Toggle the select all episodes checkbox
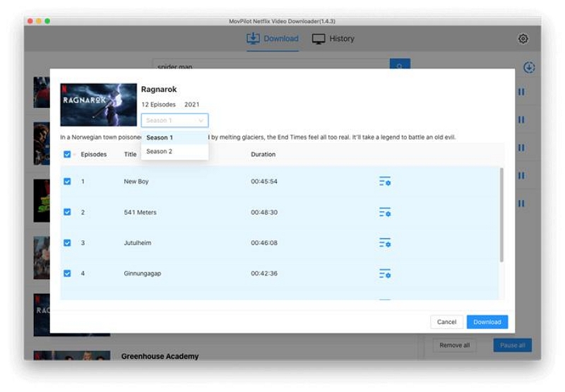 click(x=67, y=154)
